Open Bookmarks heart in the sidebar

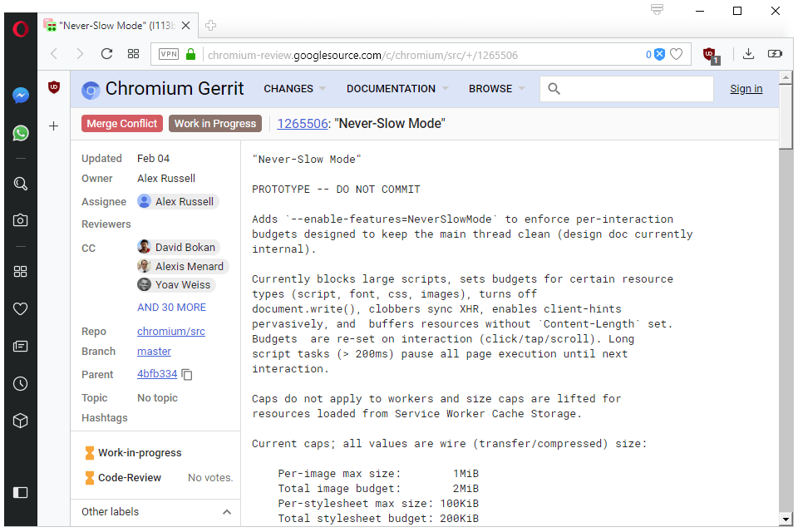(x=20, y=308)
